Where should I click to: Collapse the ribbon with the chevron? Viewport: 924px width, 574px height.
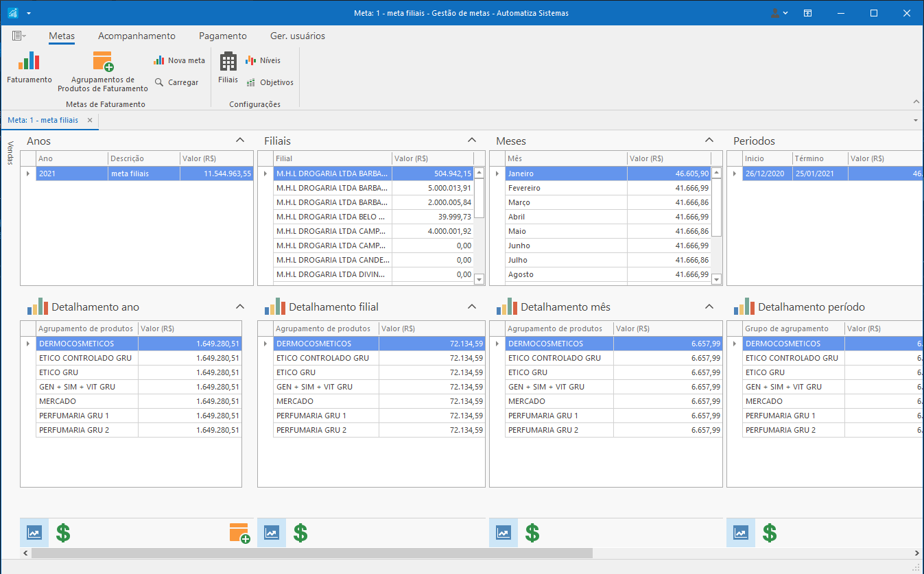[915, 101]
